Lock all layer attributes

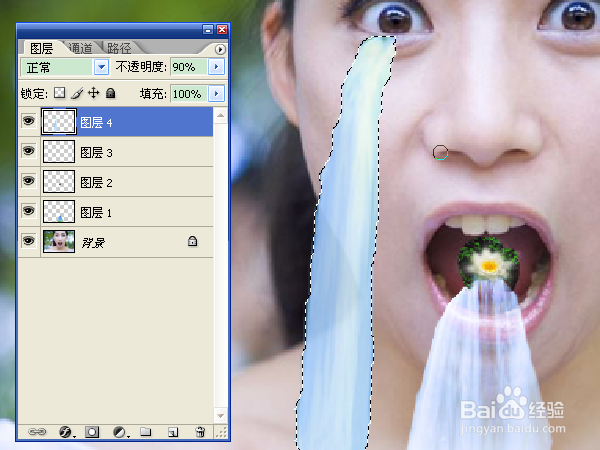click(111, 93)
